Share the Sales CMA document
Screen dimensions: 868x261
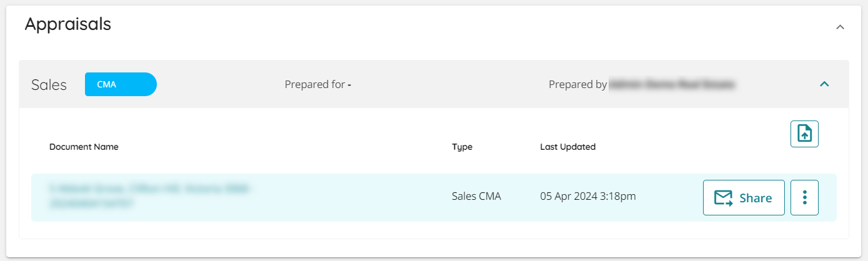click(744, 197)
